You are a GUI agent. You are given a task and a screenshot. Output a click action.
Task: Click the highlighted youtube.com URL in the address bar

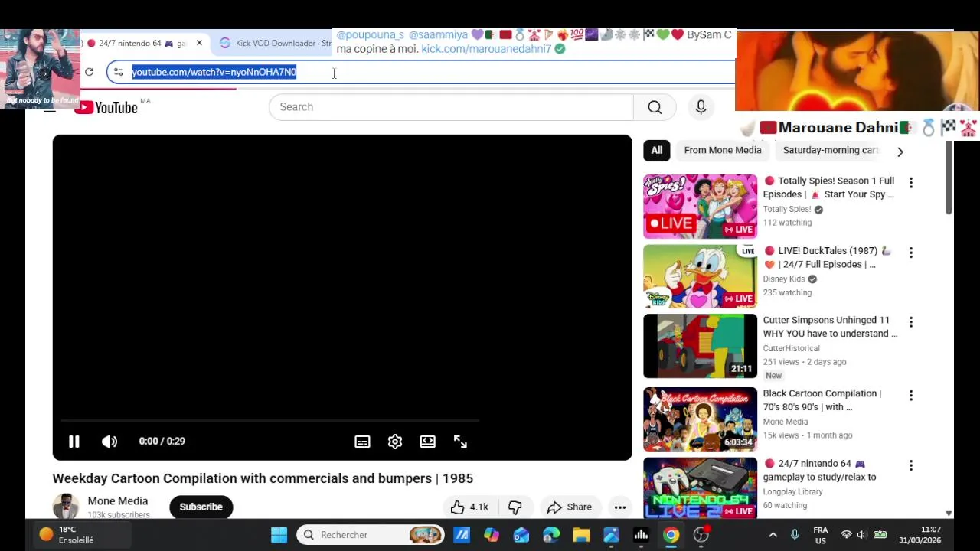(x=214, y=72)
